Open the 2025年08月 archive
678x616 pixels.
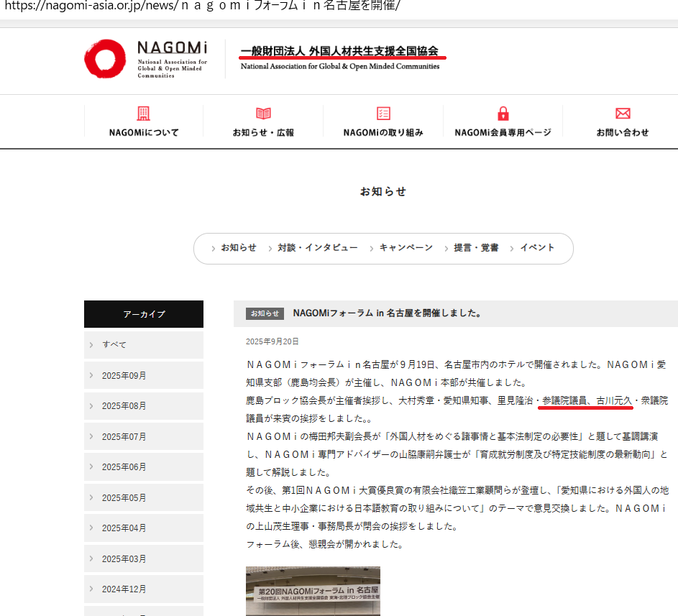[144, 406]
